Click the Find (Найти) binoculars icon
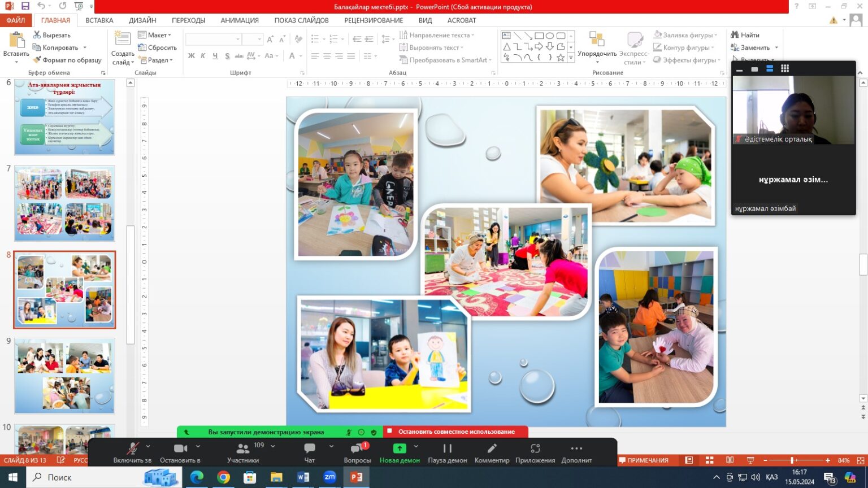 (735, 35)
